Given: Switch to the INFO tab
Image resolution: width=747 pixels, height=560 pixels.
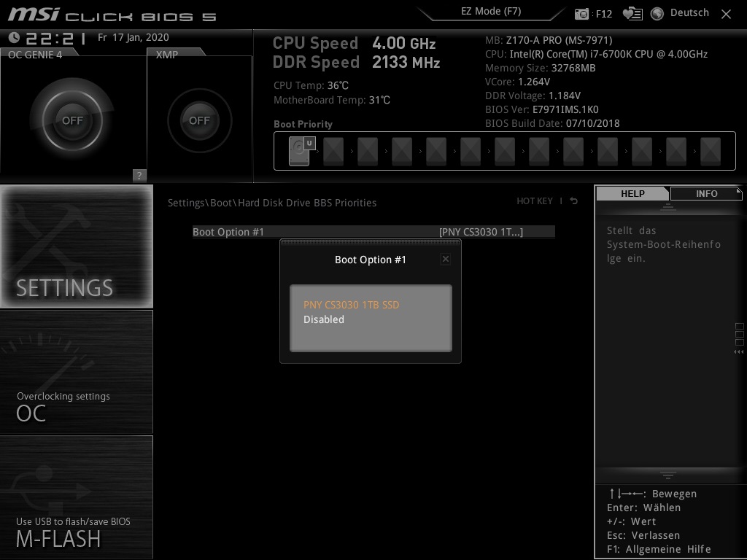Looking at the screenshot, I should pyautogui.click(x=706, y=193).
